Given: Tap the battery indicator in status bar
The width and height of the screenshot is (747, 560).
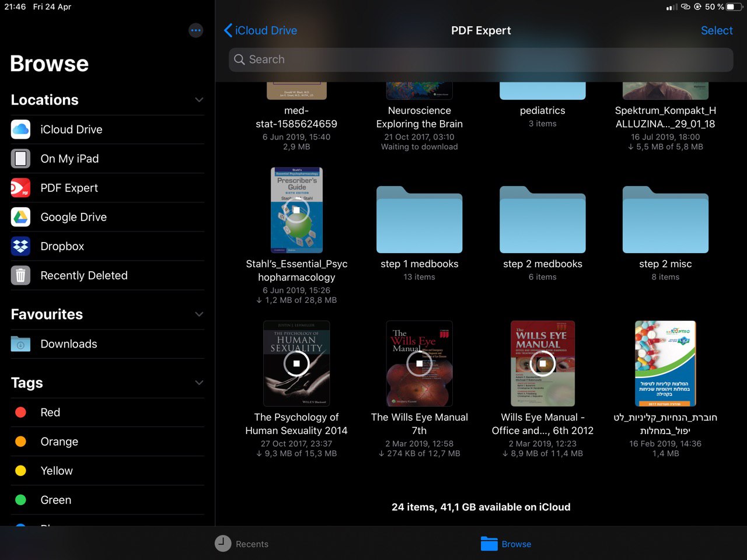Looking at the screenshot, I should click(x=734, y=7).
